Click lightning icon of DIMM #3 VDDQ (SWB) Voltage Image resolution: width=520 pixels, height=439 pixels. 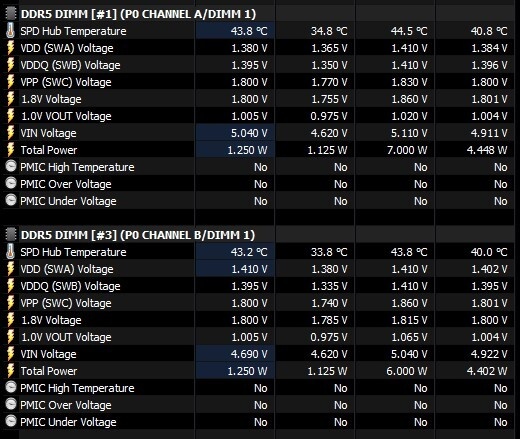(x=11, y=286)
